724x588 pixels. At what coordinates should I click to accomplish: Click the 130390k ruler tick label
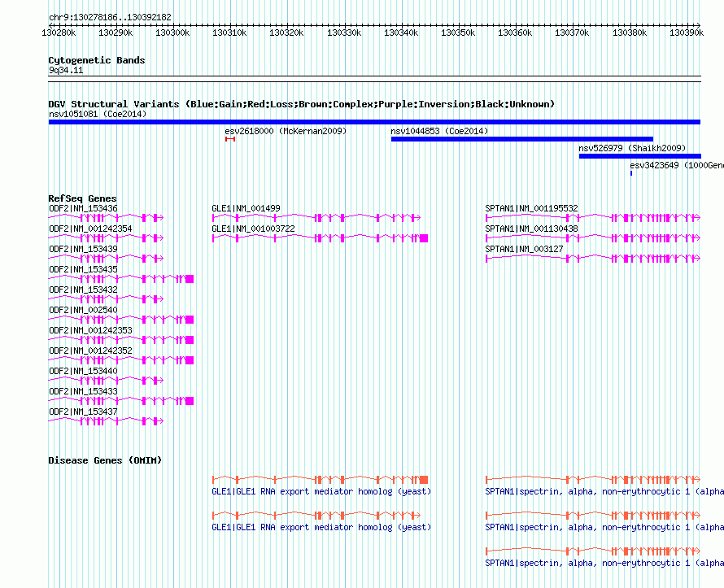click(x=687, y=33)
